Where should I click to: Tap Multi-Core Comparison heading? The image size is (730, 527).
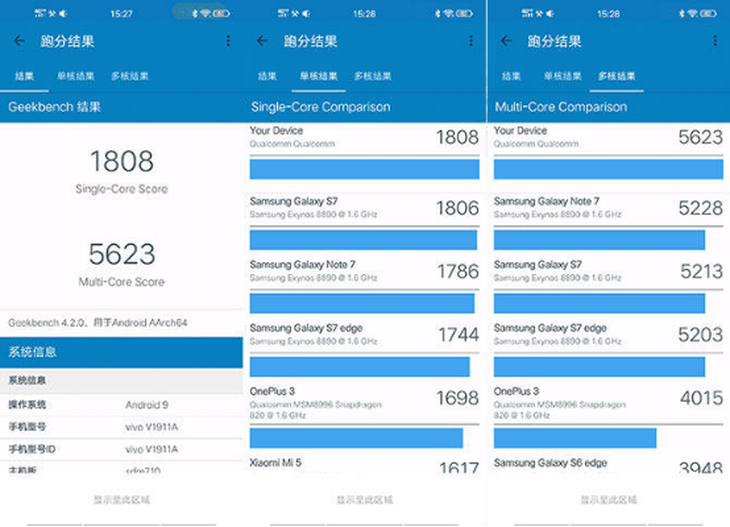coord(561,107)
